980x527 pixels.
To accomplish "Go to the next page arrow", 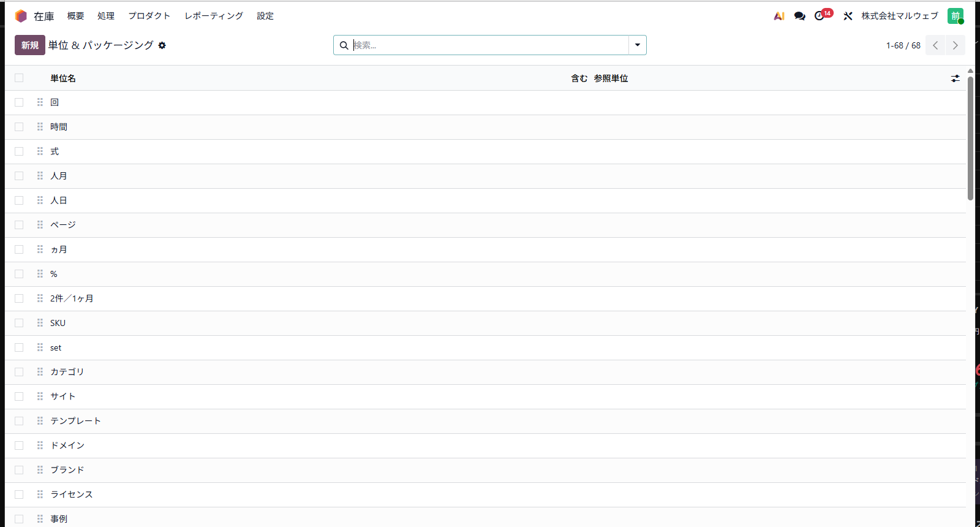I will pos(955,45).
